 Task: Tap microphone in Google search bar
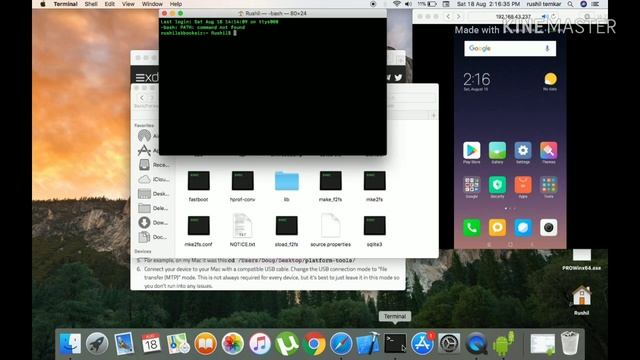click(547, 49)
